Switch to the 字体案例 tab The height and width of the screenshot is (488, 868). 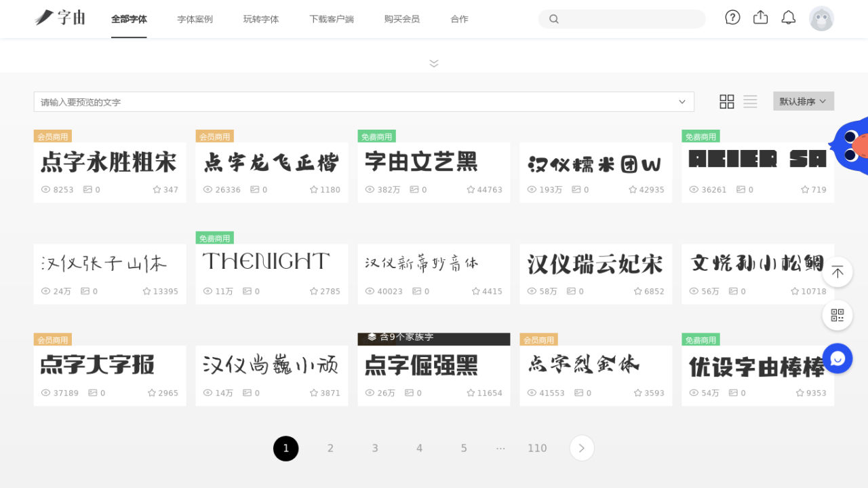[x=195, y=19]
